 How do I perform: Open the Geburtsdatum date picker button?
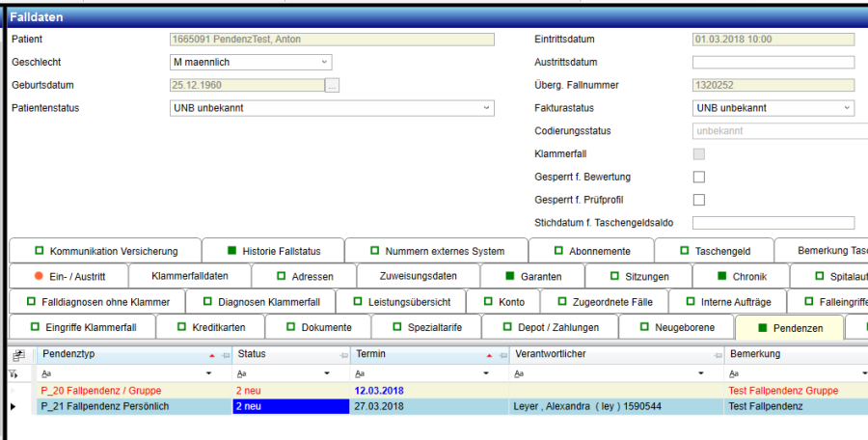pos(332,85)
